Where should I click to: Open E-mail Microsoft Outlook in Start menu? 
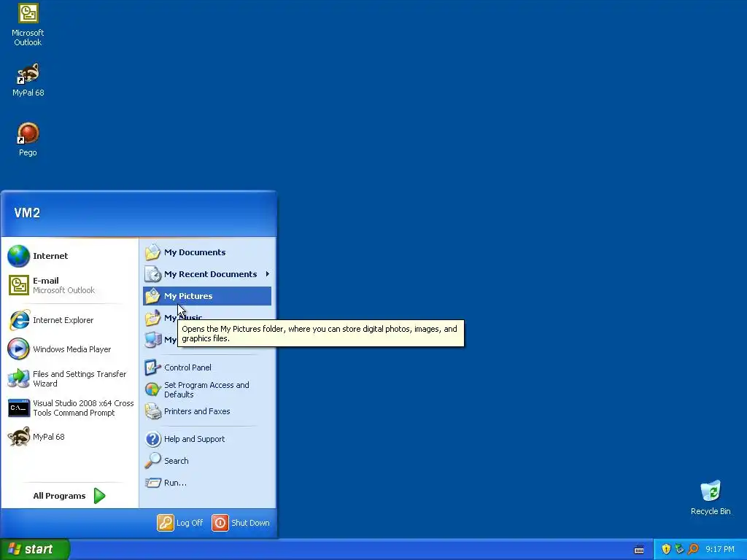[69, 285]
